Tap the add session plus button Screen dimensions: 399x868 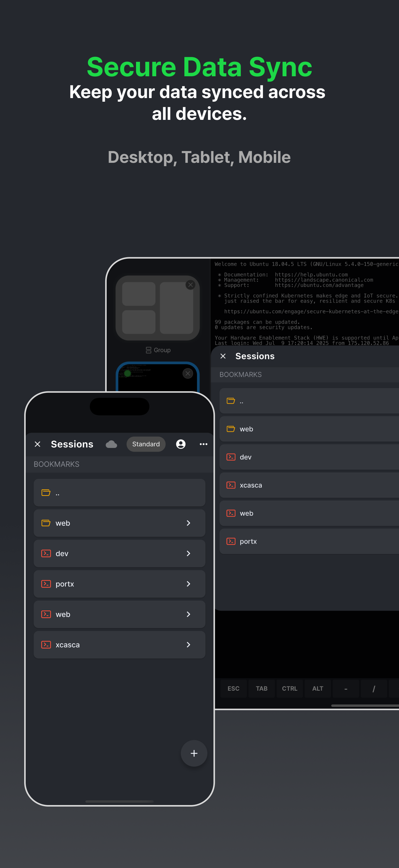194,753
